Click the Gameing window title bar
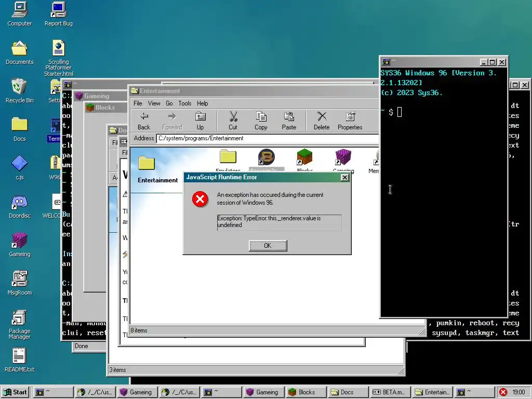Screen dimensions: 532x399 (x=100, y=96)
